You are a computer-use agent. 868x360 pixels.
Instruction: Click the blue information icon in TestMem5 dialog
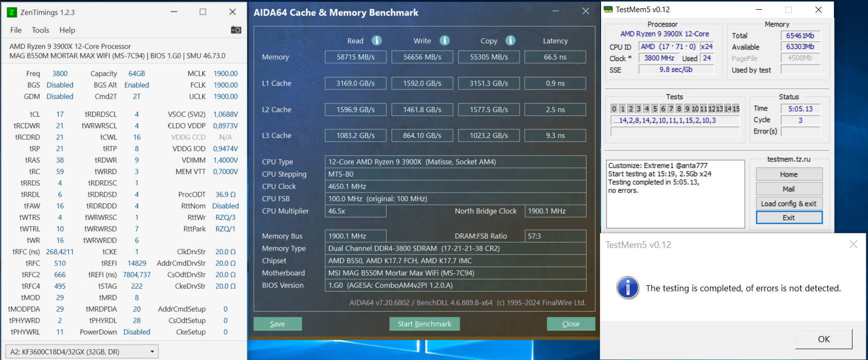coord(628,288)
